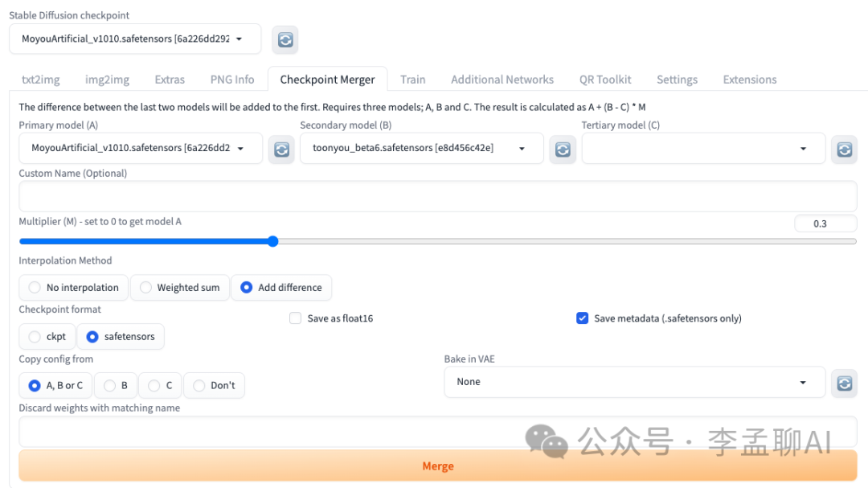Uncheck Save metadata (.safetensors only)
868x488 pixels.
[583, 318]
